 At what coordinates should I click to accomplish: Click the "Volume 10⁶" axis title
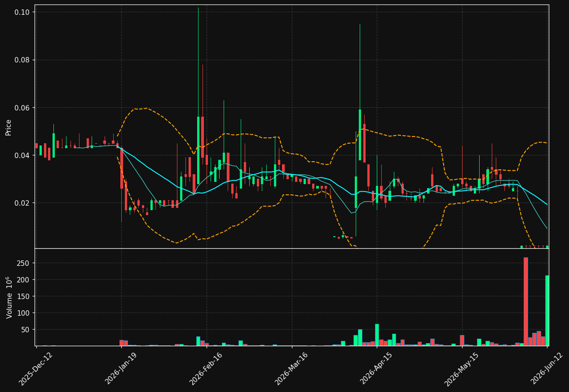point(9,297)
